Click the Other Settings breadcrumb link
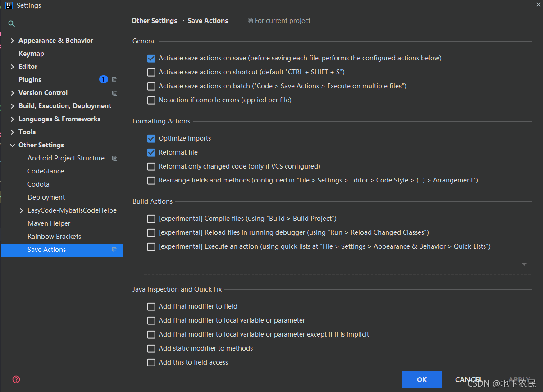This screenshot has height=392, width=543. point(154,21)
